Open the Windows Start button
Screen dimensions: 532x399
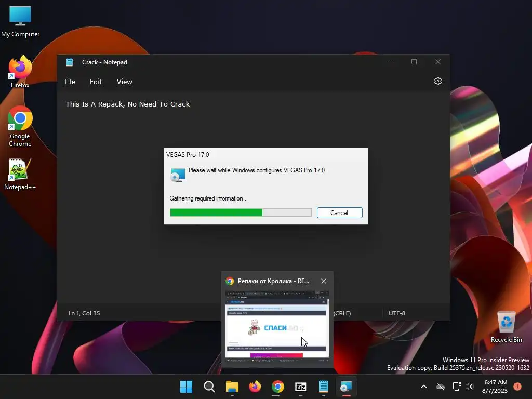pyautogui.click(x=186, y=387)
